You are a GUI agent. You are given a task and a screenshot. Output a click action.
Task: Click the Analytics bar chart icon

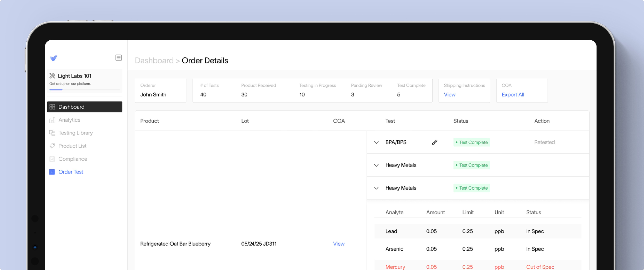52,120
